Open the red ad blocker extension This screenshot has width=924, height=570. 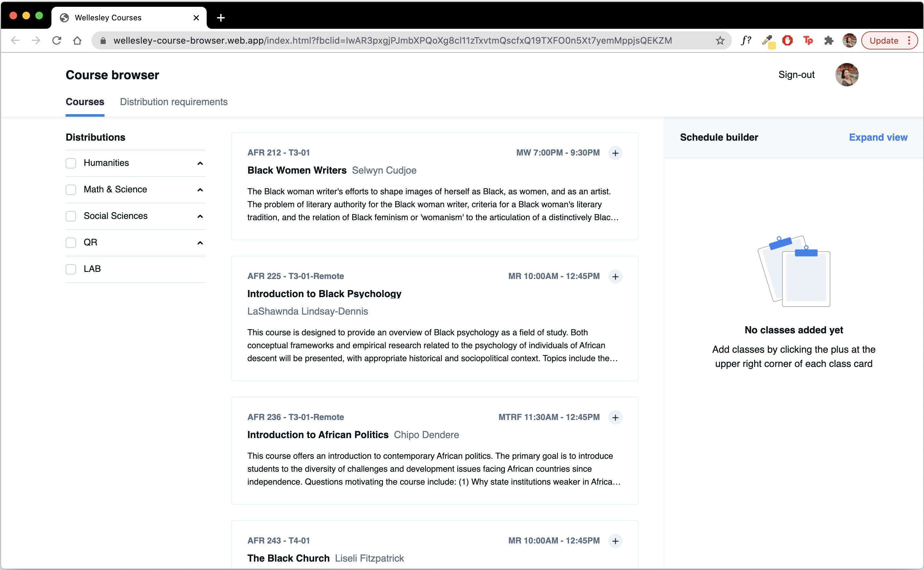(787, 40)
